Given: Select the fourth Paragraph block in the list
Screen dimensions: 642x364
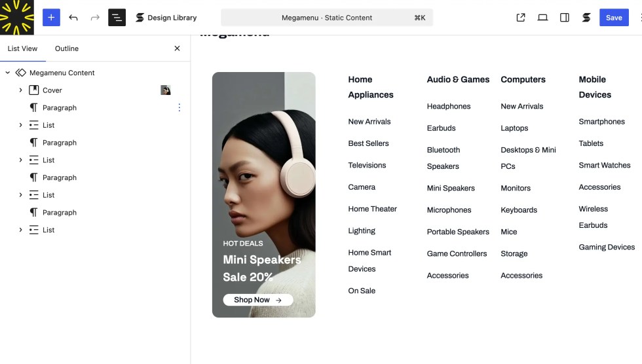Looking at the screenshot, I should [60, 213].
